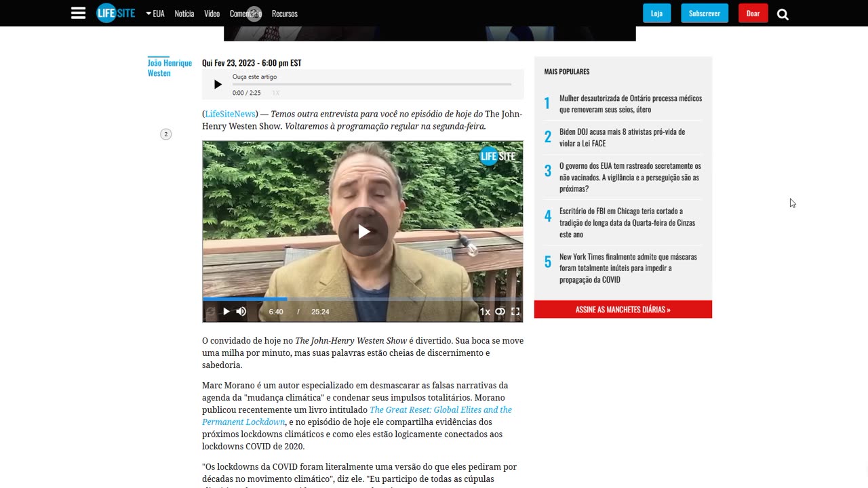Click the audio time '0:00 / 2:25'
Screen dimensions: 868x488
[x=246, y=93]
